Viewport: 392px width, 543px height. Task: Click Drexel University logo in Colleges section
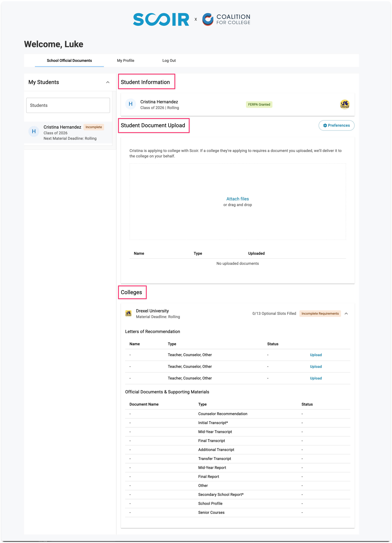tap(128, 313)
